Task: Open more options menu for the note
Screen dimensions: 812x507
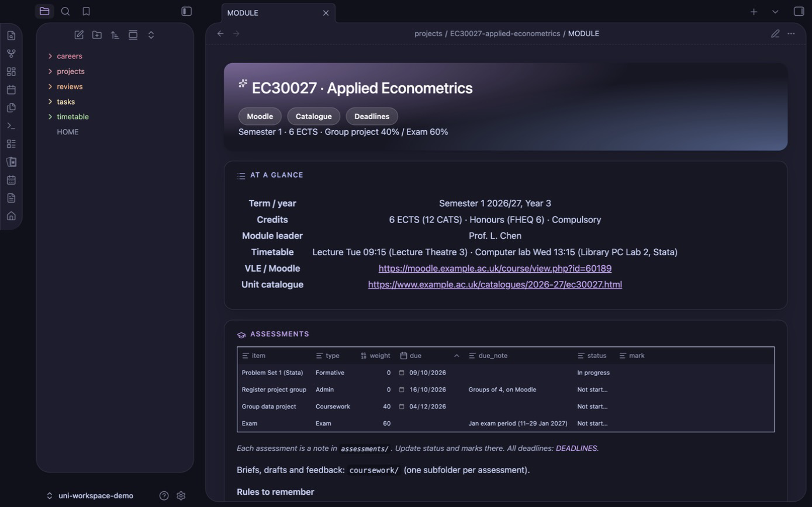Action: [x=791, y=33]
